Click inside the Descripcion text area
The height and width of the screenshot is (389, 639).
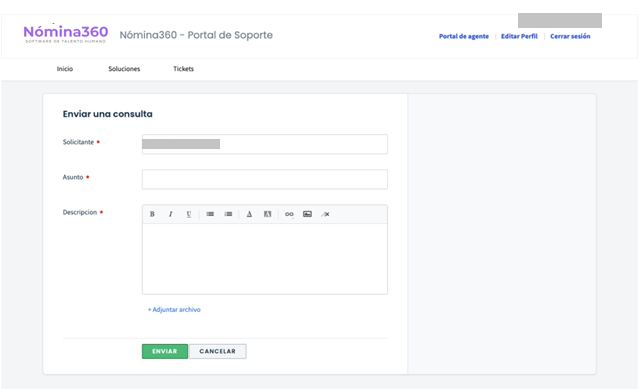265,259
